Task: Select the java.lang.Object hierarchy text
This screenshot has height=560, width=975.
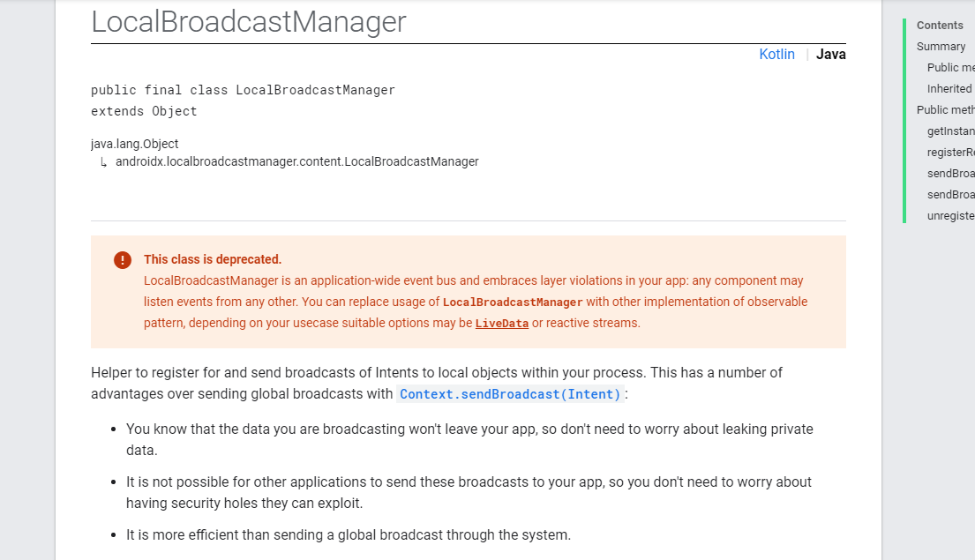Action: (x=134, y=143)
